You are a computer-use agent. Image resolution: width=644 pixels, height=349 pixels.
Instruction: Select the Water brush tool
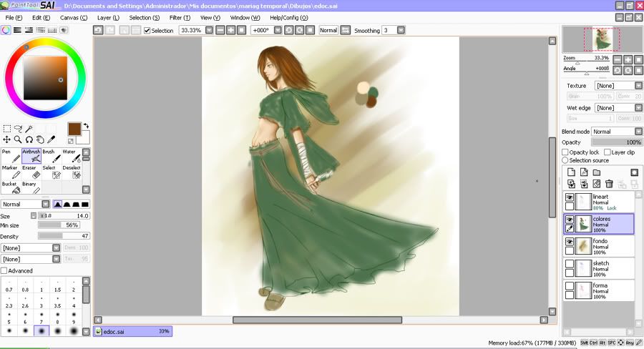tap(72, 156)
